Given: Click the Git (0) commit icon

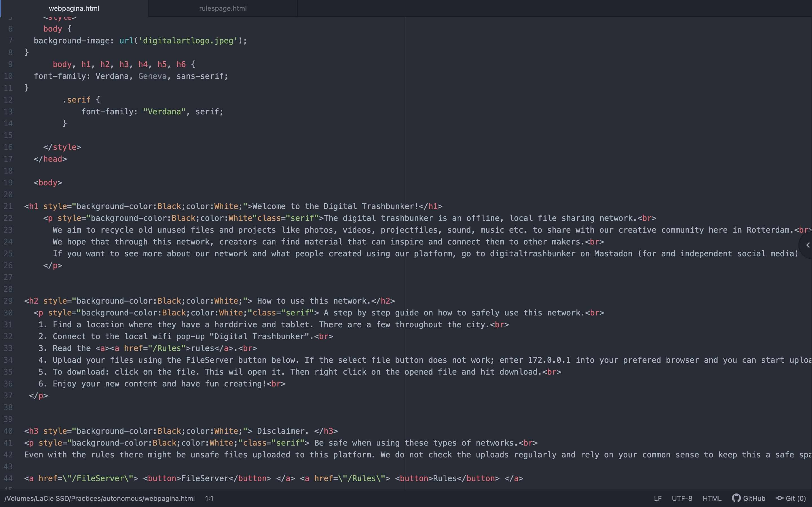Looking at the screenshot, I should pyautogui.click(x=780, y=498).
